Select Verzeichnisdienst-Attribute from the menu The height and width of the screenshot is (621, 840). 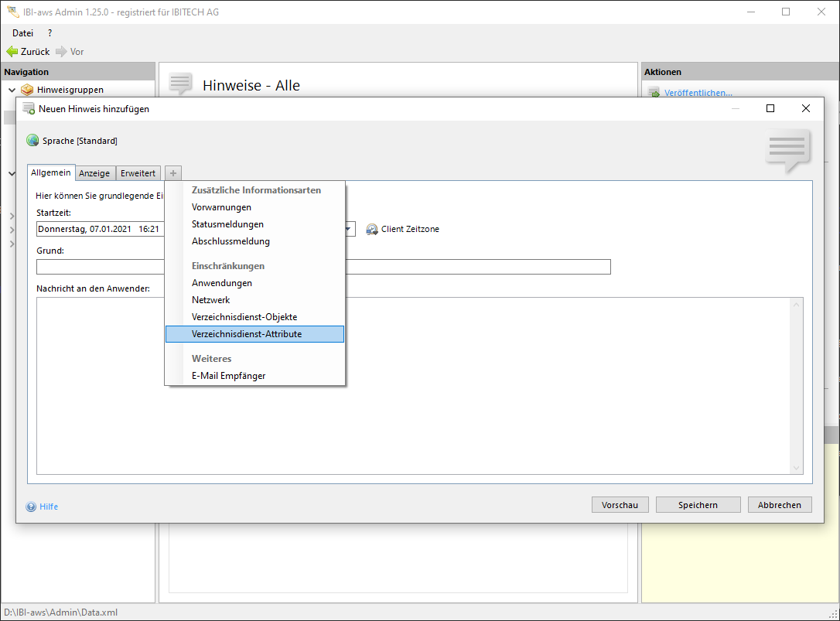click(247, 334)
